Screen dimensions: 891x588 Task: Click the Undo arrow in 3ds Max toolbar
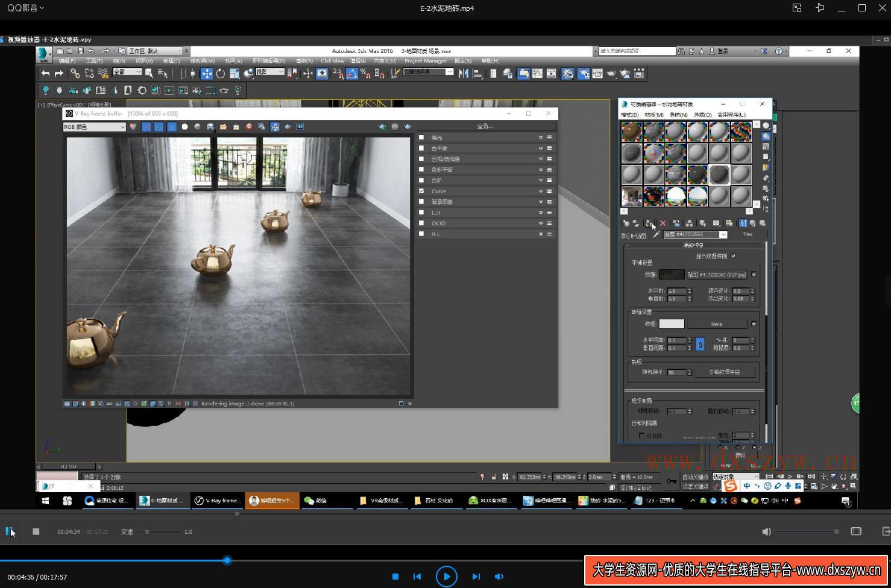[x=45, y=73]
